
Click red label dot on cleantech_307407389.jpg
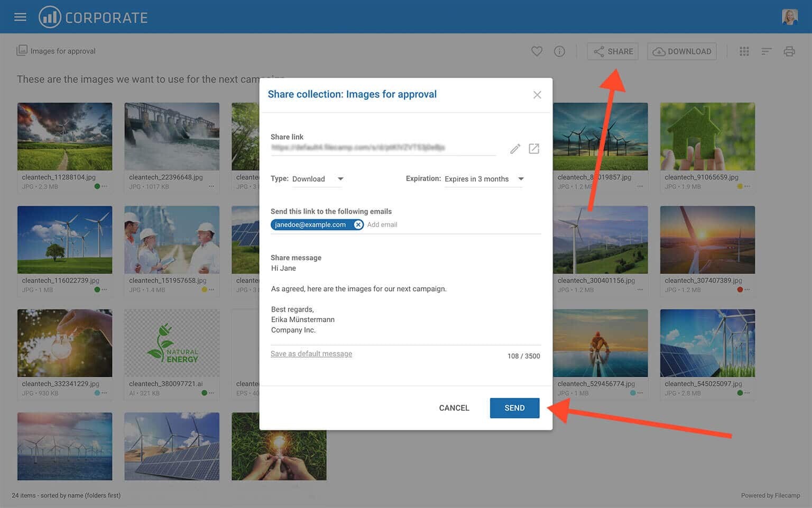pyautogui.click(x=740, y=289)
